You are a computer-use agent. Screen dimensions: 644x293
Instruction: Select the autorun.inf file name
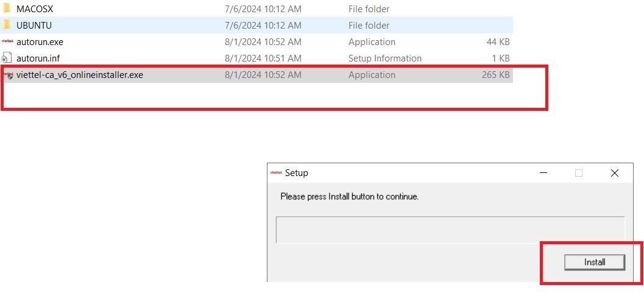click(x=39, y=58)
